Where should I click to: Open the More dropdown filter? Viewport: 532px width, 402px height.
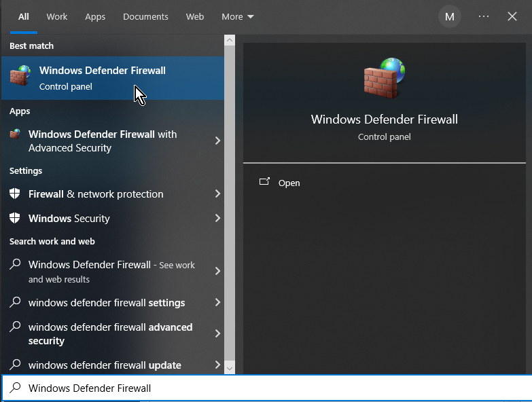[x=238, y=16]
